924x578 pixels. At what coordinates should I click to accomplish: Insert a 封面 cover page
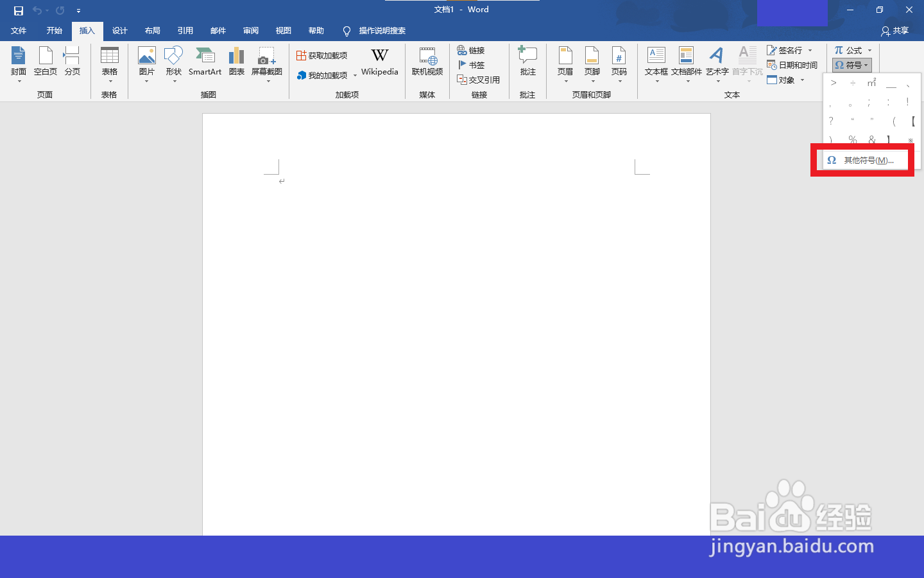[x=19, y=64]
